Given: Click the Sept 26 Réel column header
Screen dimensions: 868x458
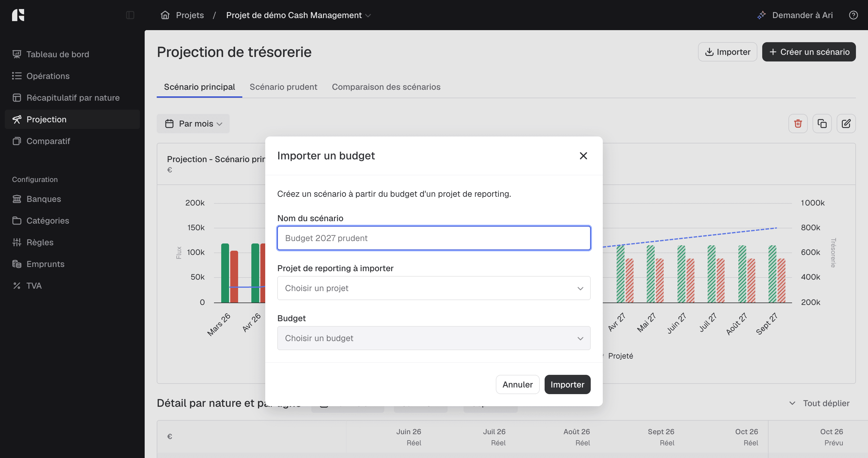Looking at the screenshot, I should [x=661, y=437].
